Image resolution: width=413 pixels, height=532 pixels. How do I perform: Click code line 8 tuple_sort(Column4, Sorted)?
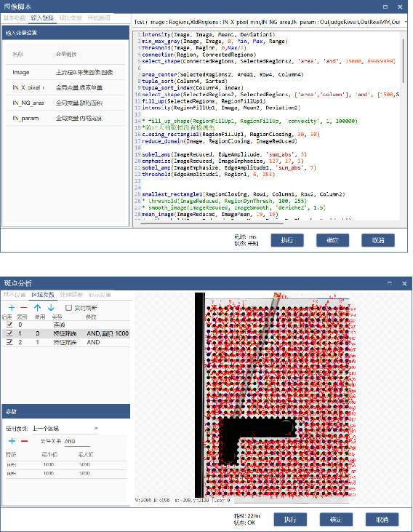[x=185, y=81]
